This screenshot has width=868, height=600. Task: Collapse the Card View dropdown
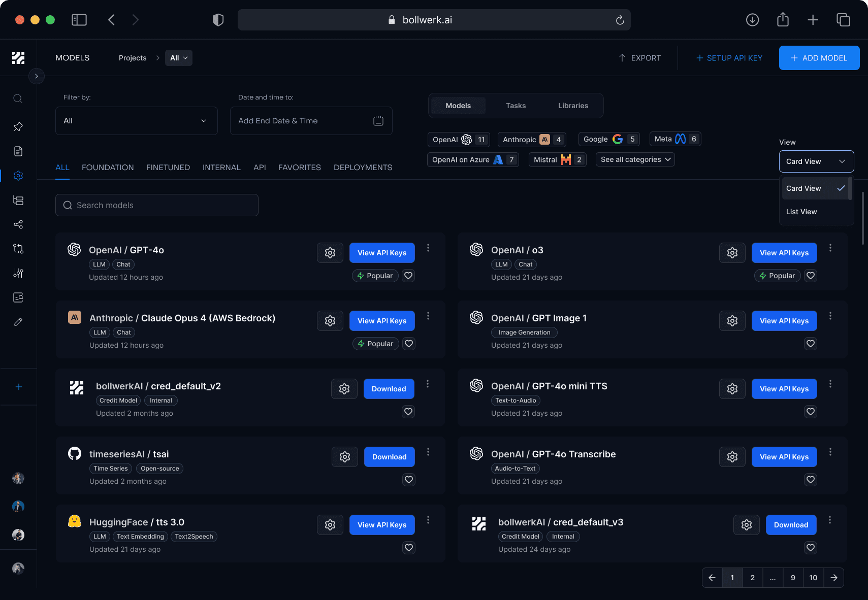817,161
